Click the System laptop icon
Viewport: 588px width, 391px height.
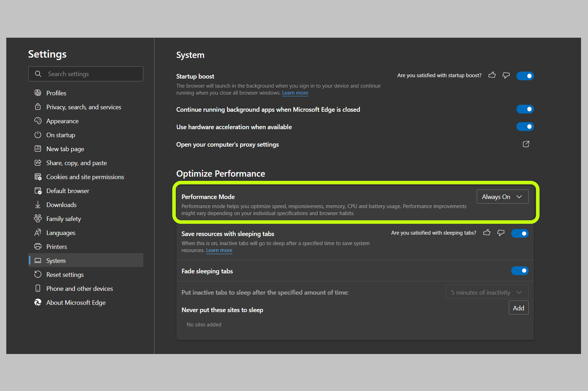tap(38, 260)
